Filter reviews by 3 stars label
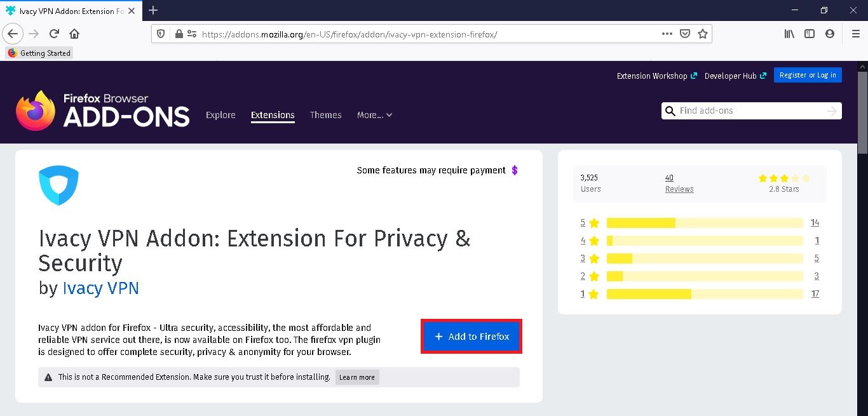868x416 pixels. [590, 258]
